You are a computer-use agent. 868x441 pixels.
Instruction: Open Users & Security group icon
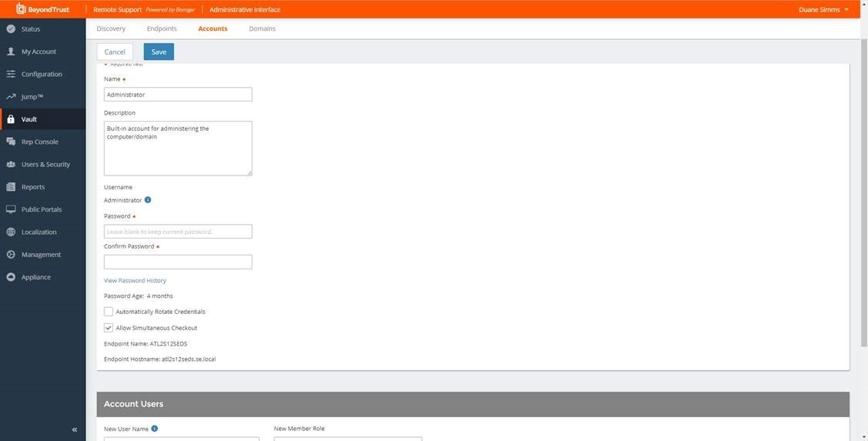pos(11,165)
